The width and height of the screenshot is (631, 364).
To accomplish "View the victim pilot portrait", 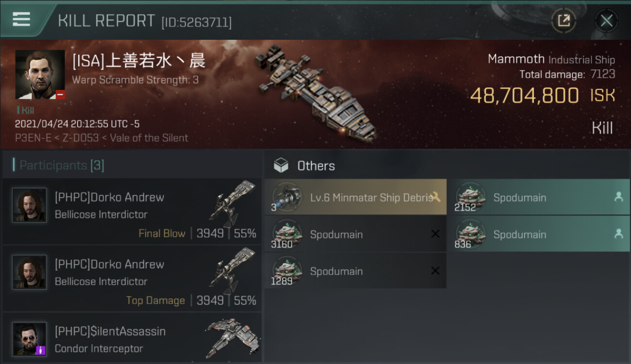I will point(40,75).
